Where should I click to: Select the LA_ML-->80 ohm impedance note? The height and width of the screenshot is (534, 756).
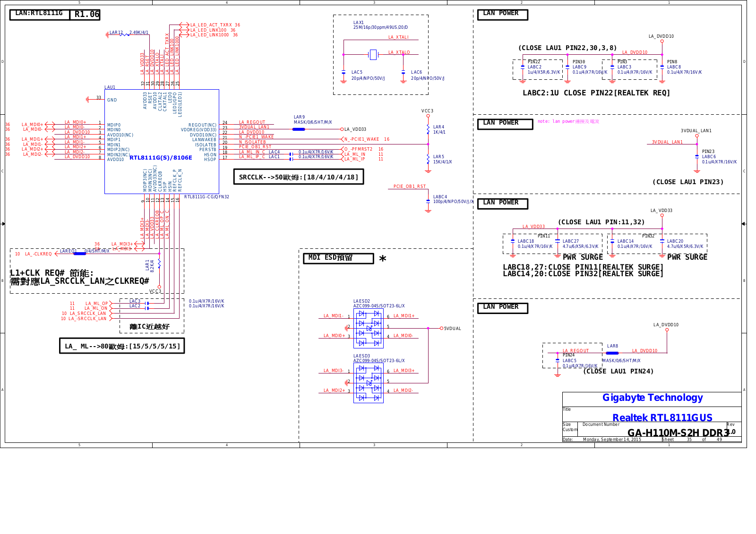(x=122, y=346)
